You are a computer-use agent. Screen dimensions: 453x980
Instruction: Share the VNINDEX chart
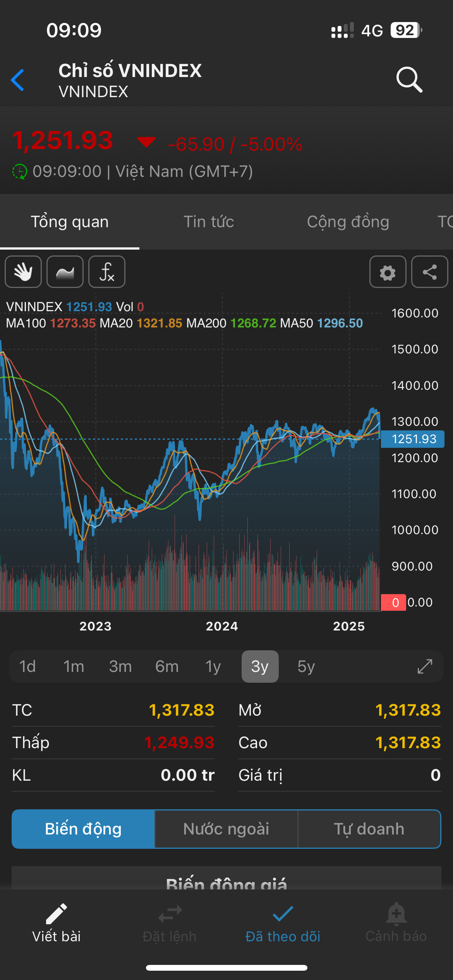click(429, 272)
